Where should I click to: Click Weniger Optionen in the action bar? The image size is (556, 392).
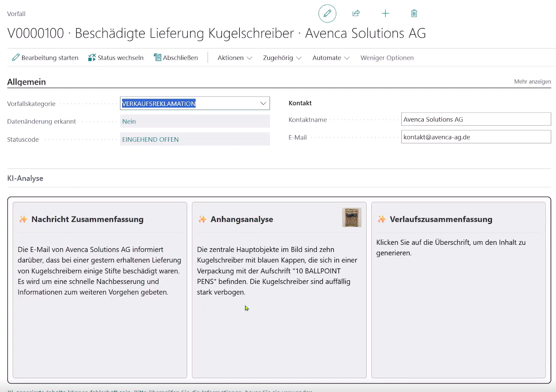387,58
